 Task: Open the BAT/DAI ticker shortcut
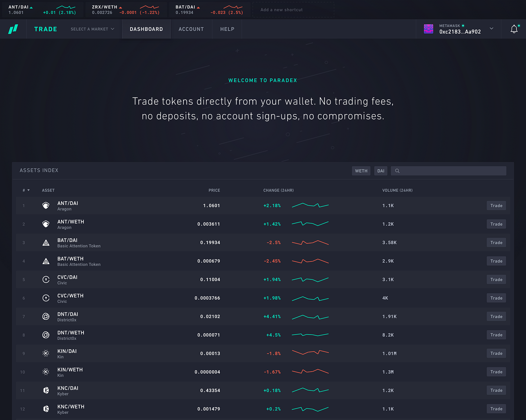click(209, 10)
